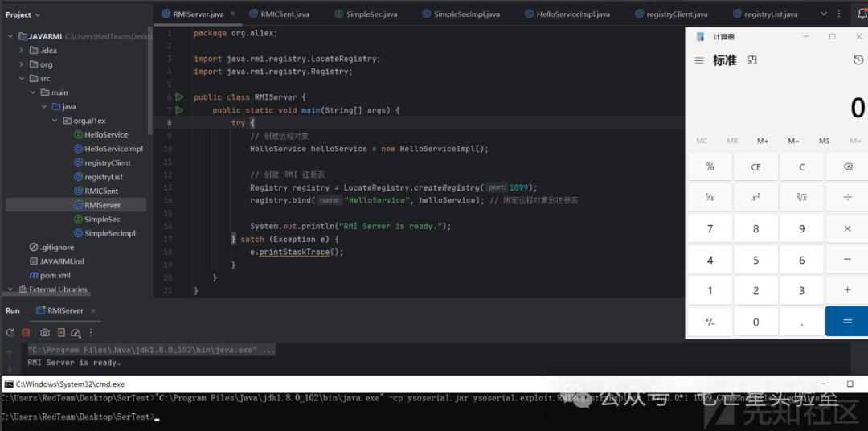Click calculator equals button
The width and height of the screenshot is (868, 431).
847,322
